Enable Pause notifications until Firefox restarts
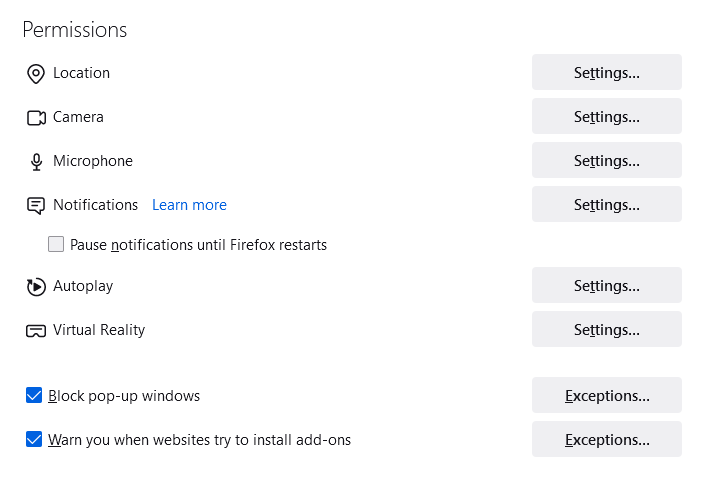The width and height of the screenshot is (702, 502). coord(56,244)
